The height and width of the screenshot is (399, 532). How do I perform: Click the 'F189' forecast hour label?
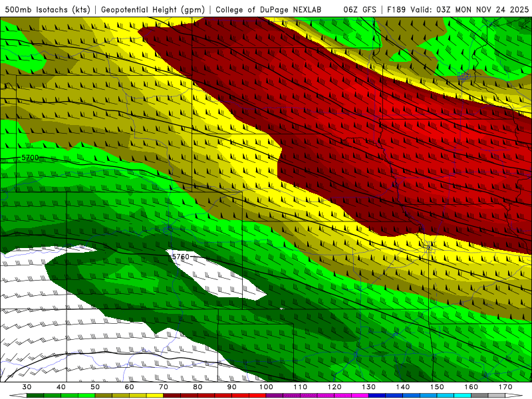396,9
